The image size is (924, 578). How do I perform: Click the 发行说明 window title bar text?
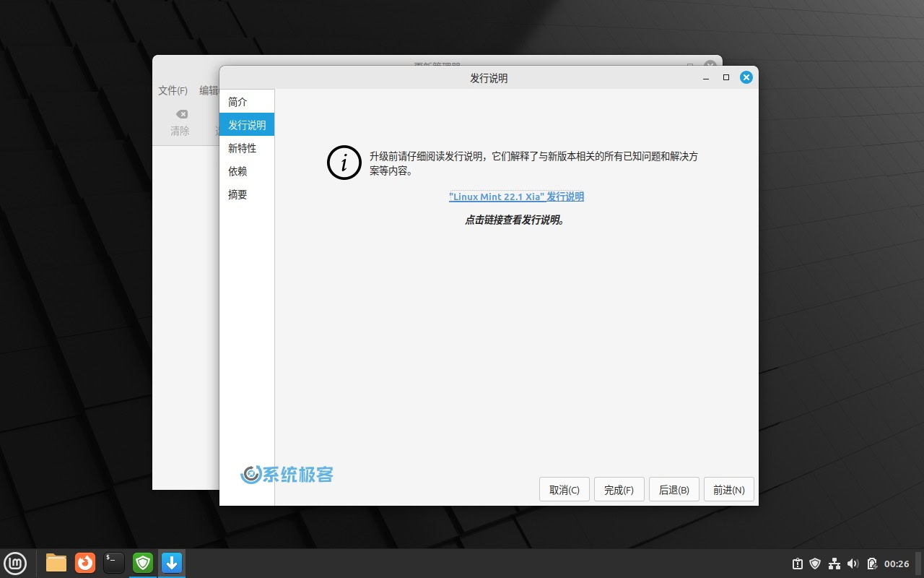489,78
